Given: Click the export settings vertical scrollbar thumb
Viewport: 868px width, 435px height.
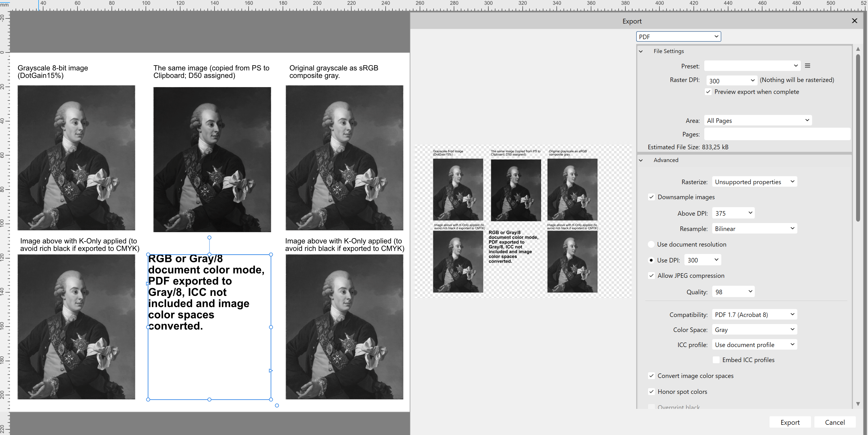Looking at the screenshot, I should pos(858,137).
